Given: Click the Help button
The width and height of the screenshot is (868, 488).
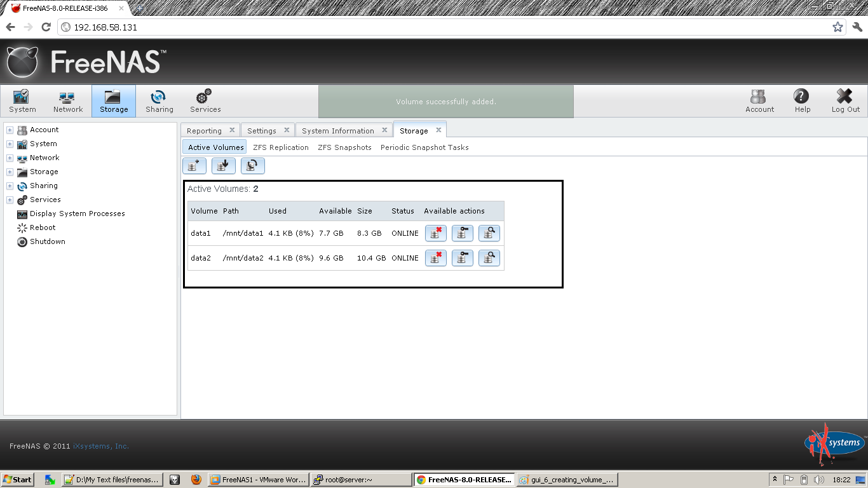Looking at the screenshot, I should tap(801, 100).
